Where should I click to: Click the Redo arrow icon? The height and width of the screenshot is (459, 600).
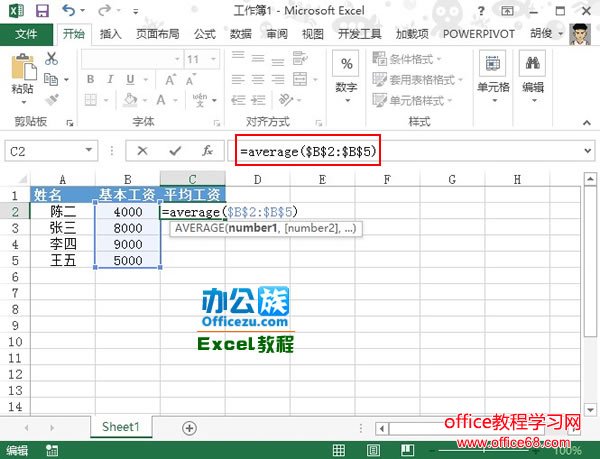[x=104, y=10]
